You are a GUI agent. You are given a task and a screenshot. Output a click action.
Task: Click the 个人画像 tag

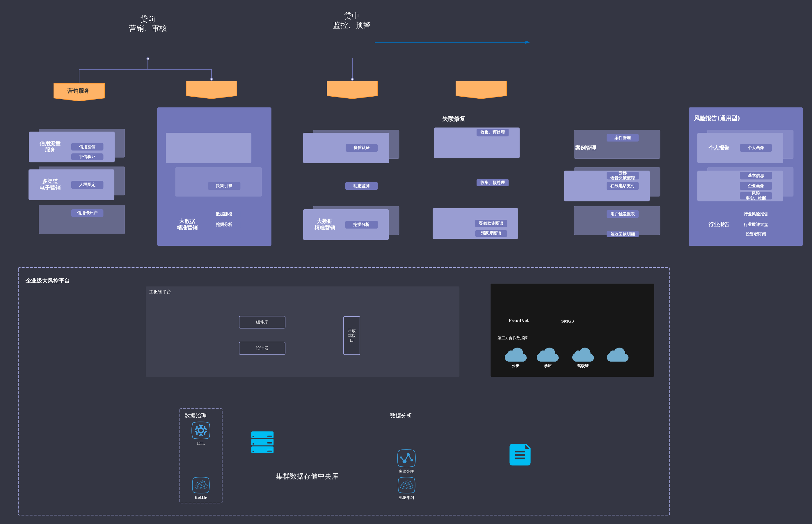(x=756, y=148)
